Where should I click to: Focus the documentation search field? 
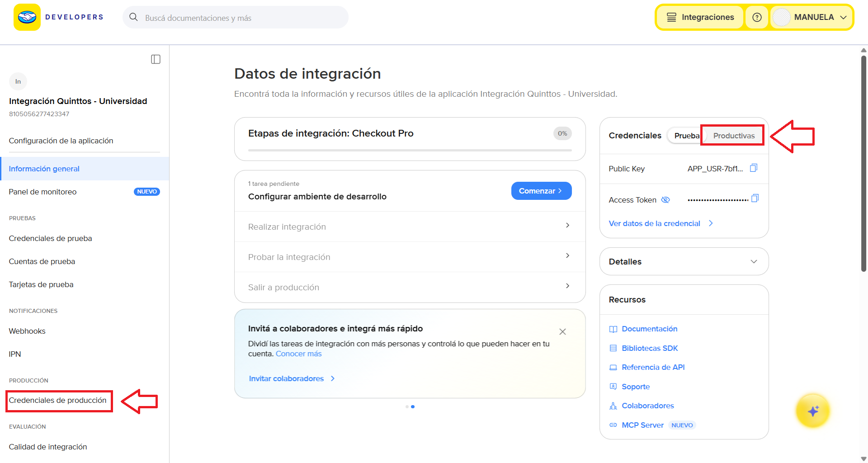pos(236,17)
